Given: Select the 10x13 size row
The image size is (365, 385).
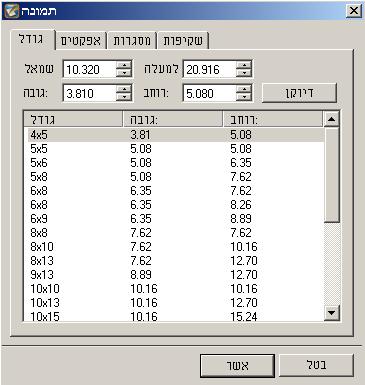Looking at the screenshot, I should [175, 303].
